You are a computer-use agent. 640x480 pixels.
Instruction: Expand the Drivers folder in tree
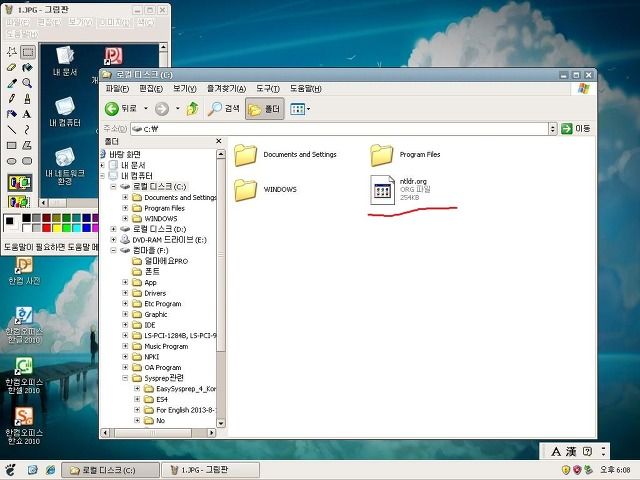tap(125, 293)
